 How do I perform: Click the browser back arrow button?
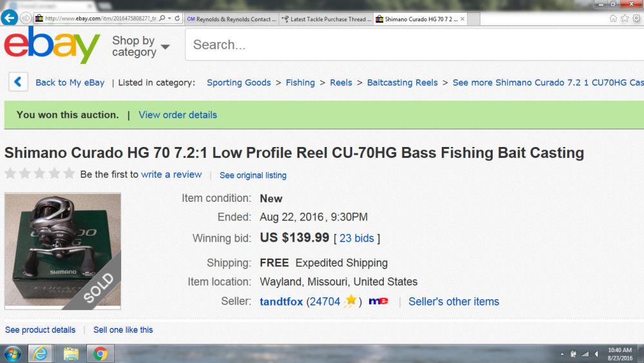[x=9, y=18]
